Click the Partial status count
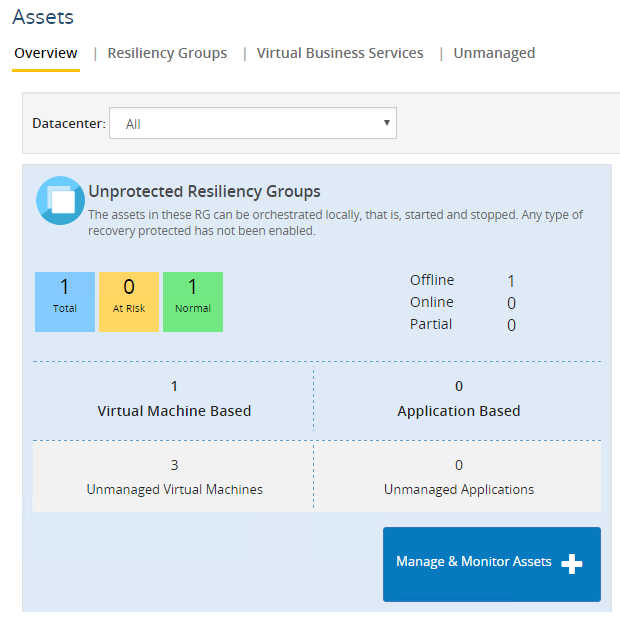 (511, 325)
